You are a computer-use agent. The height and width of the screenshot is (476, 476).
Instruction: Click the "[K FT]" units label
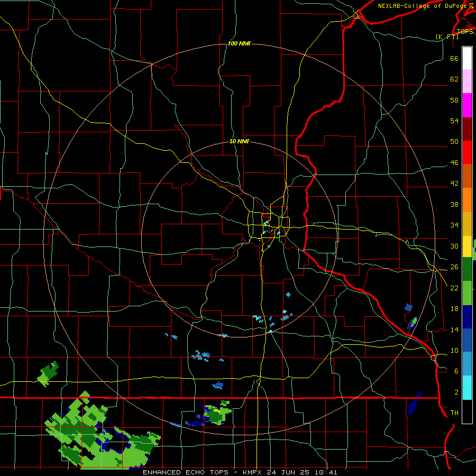click(x=447, y=36)
